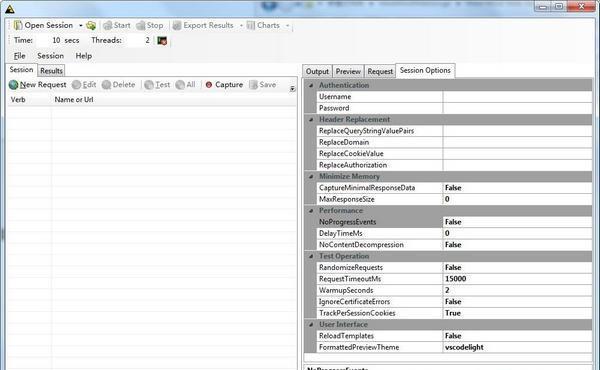This screenshot has height=370, width=600.
Task: Select the ReloadTemplates False value
Action: (517, 336)
